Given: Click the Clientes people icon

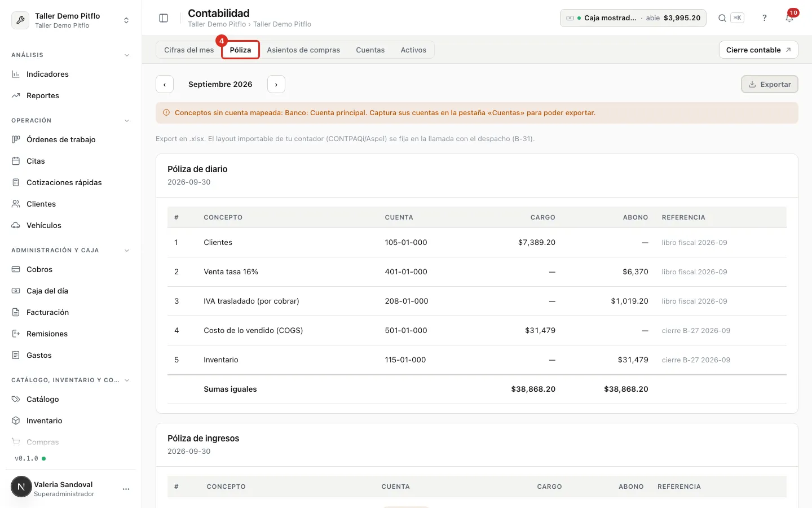Looking at the screenshot, I should tap(16, 204).
